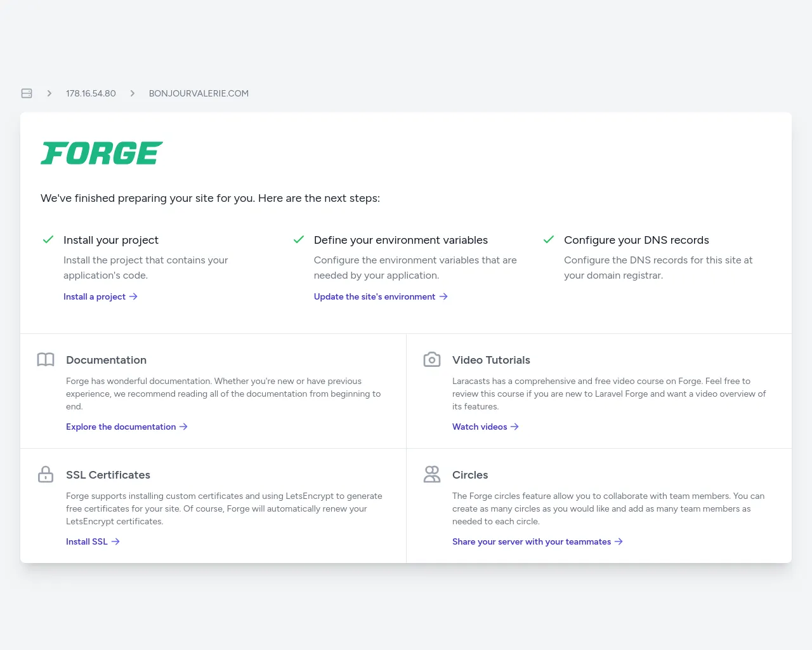Click the SSL Certificates heading

108,475
